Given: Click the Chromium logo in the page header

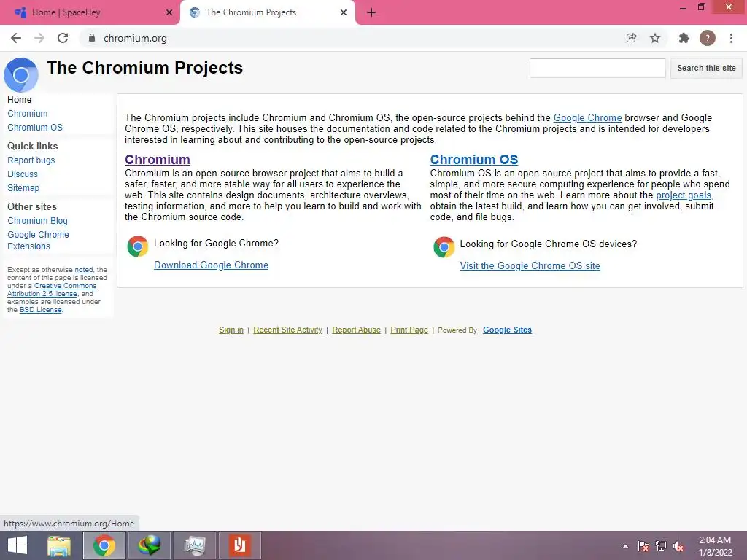Looking at the screenshot, I should 21,75.
